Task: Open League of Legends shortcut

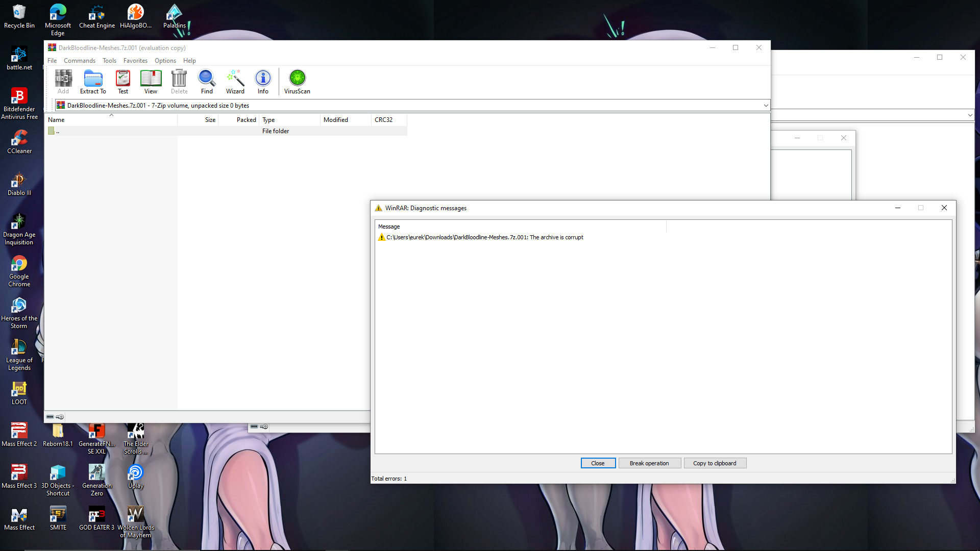Action: 19,355
